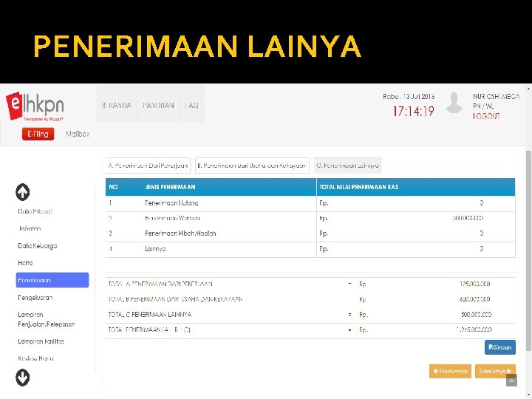Click TOTAL C PENERIMAAN LAINNYA text
Image resolution: width=532 pixels, height=399 pixels.
[x=149, y=315]
